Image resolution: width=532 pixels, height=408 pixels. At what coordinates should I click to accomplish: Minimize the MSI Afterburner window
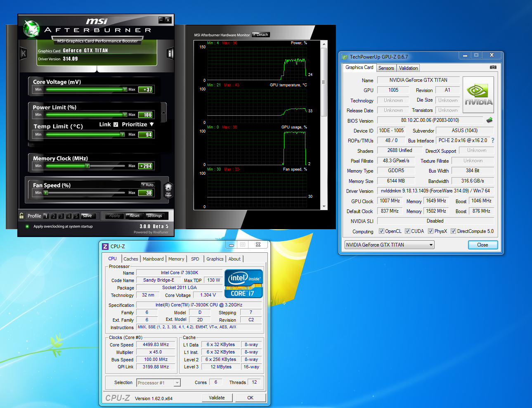(x=161, y=20)
